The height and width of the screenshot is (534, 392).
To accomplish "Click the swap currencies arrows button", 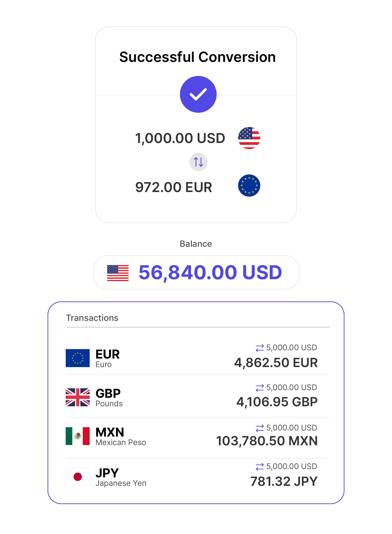I will tap(198, 162).
